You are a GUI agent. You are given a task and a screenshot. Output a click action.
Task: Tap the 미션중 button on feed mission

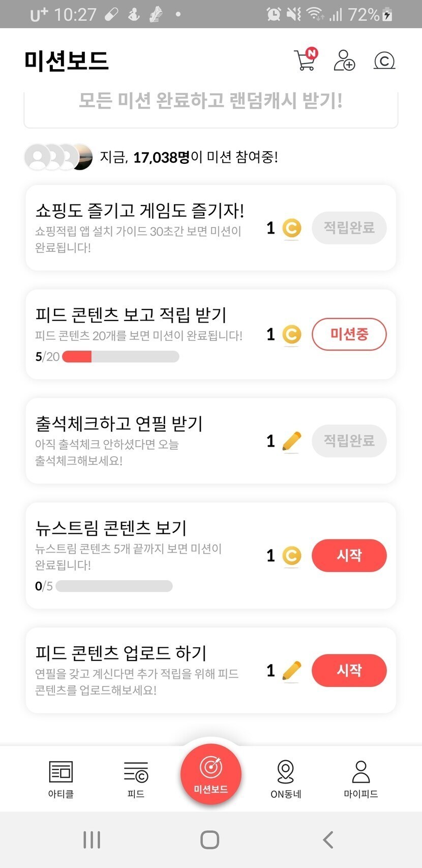(349, 334)
